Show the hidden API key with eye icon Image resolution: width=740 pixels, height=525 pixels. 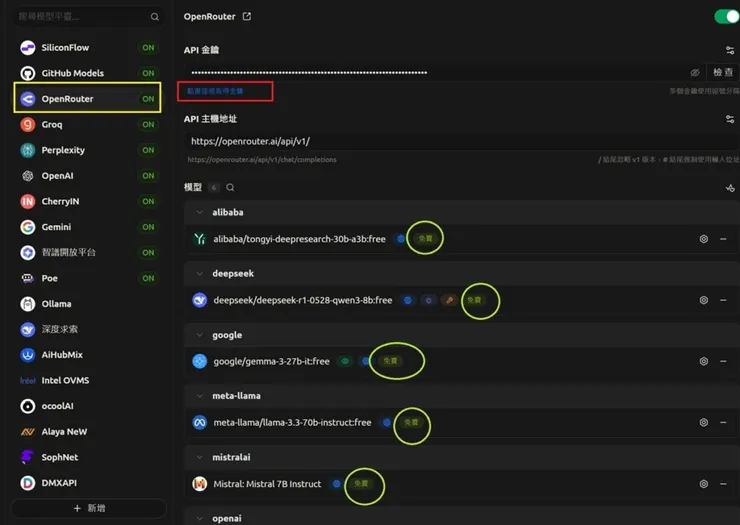click(695, 73)
